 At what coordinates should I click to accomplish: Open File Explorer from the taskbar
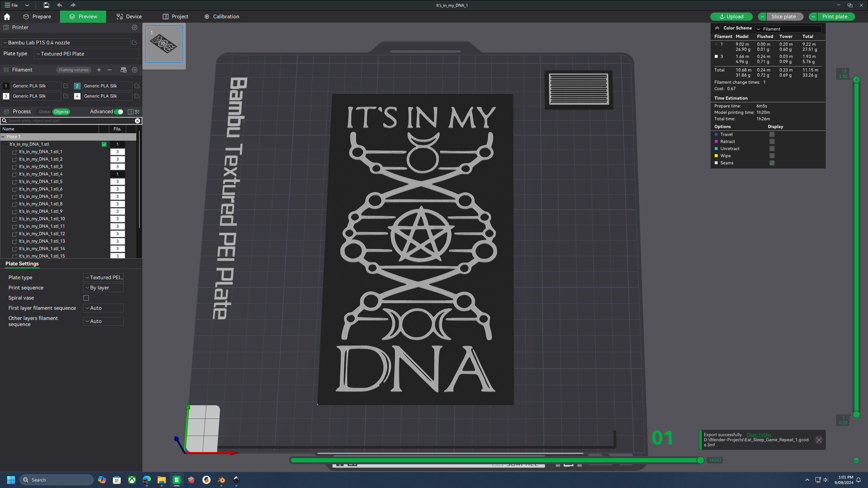161,480
